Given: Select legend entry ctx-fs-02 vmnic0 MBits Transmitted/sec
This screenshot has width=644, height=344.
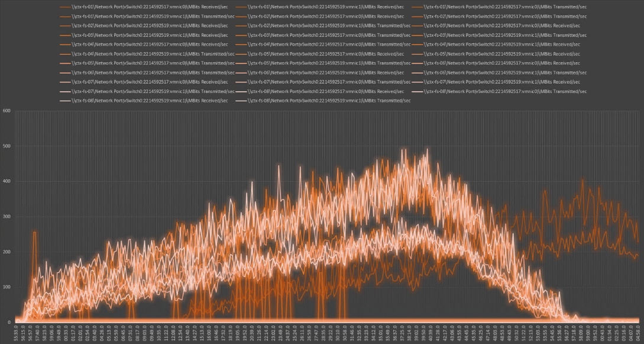Looking at the screenshot, I should click(x=500, y=17).
